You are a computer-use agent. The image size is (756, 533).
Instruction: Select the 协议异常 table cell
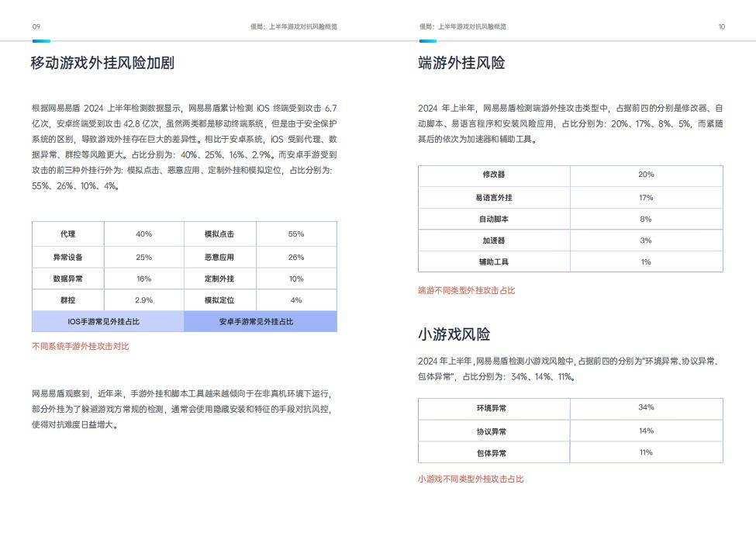click(x=494, y=431)
